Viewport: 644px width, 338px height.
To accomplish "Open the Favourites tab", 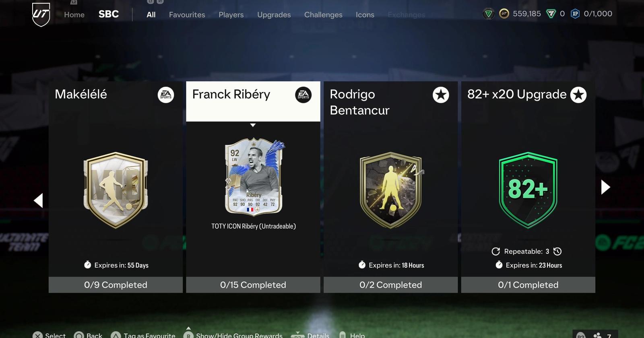I will [187, 14].
